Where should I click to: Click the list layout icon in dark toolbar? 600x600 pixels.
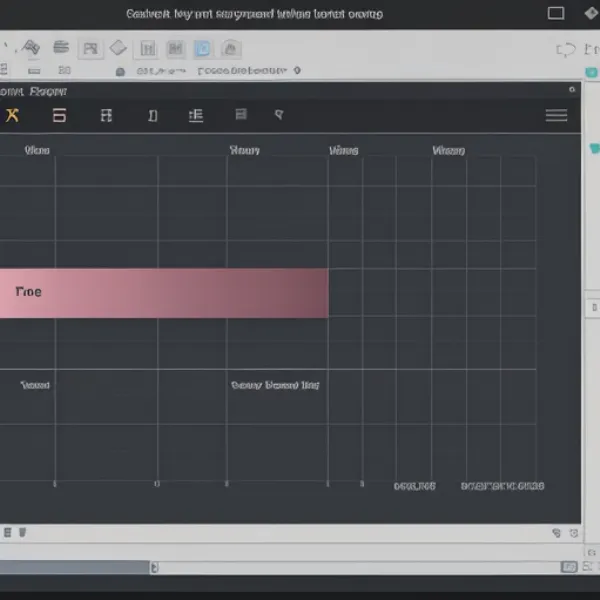[196, 115]
